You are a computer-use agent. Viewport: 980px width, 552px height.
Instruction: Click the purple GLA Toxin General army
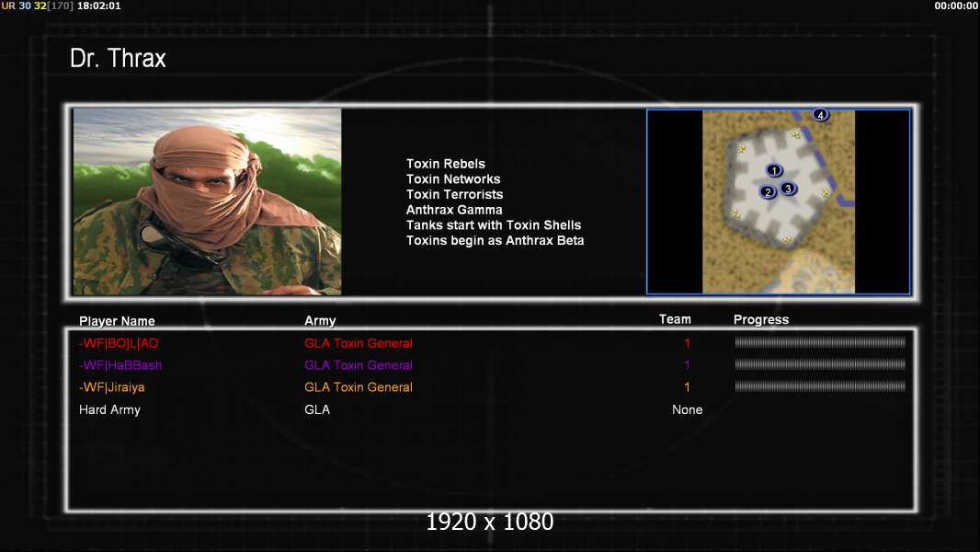tap(359, 365)
